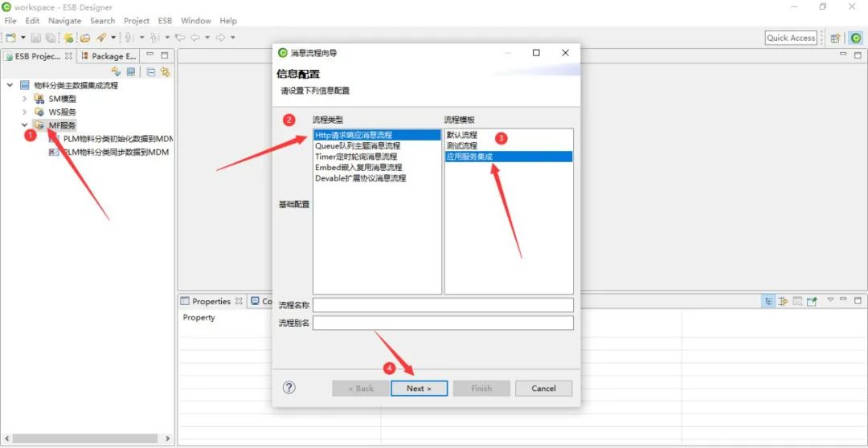The image size is (868, 448).
Task: Open the Help menu
Action: (228, 20)
